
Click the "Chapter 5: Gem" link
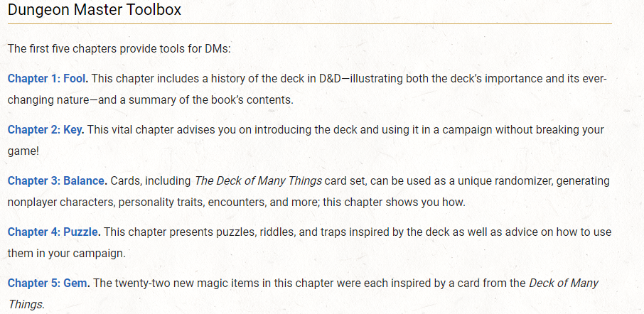pyautogui.click(x=48, y=283)
